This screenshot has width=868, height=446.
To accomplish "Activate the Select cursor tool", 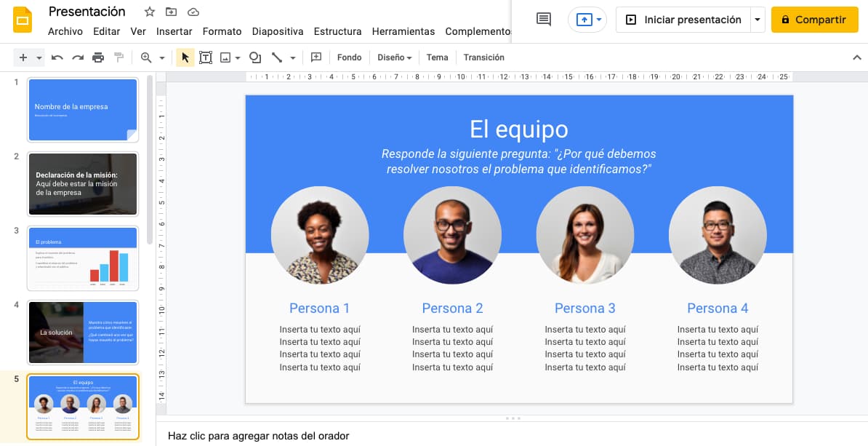I will click(184, 57).
